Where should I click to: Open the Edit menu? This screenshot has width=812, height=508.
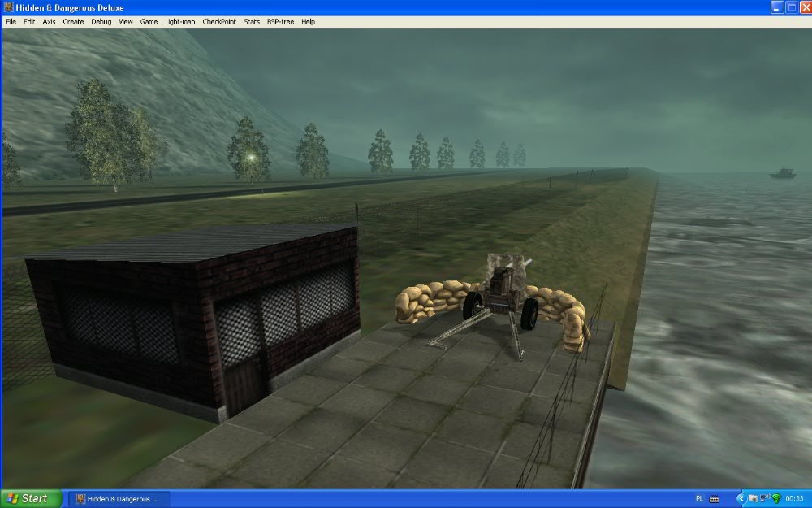click(29, 22)
